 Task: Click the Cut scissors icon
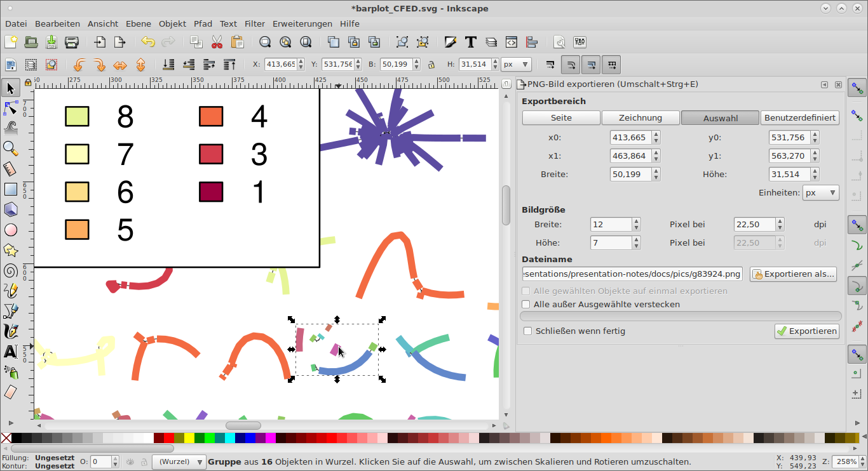pos(217,43)
